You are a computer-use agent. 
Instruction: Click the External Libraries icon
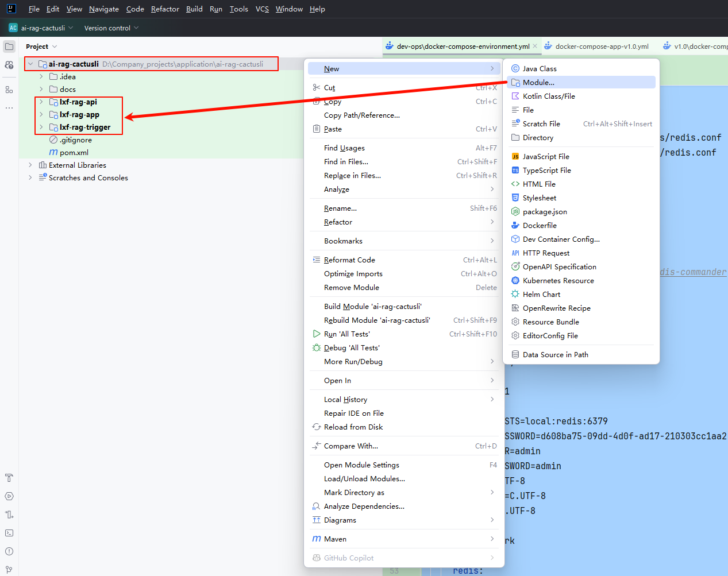coord(43,165)
